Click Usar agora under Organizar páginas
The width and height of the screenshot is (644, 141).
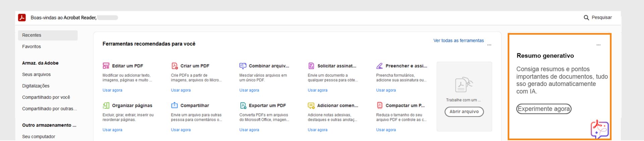pos(112,130)
